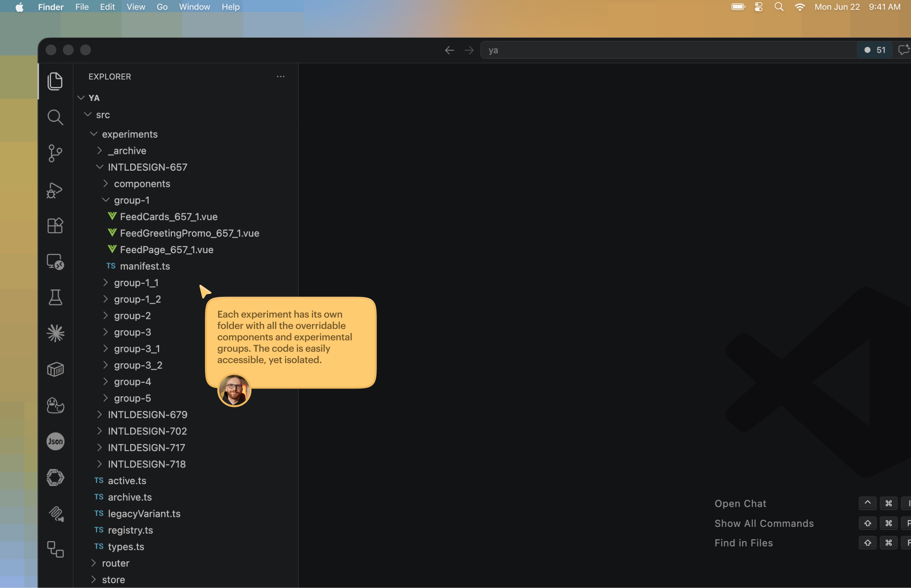Viewport: 911px width, 588px height.
Task: Click the Json icon in activity bar
Action: tap(55, 442)
